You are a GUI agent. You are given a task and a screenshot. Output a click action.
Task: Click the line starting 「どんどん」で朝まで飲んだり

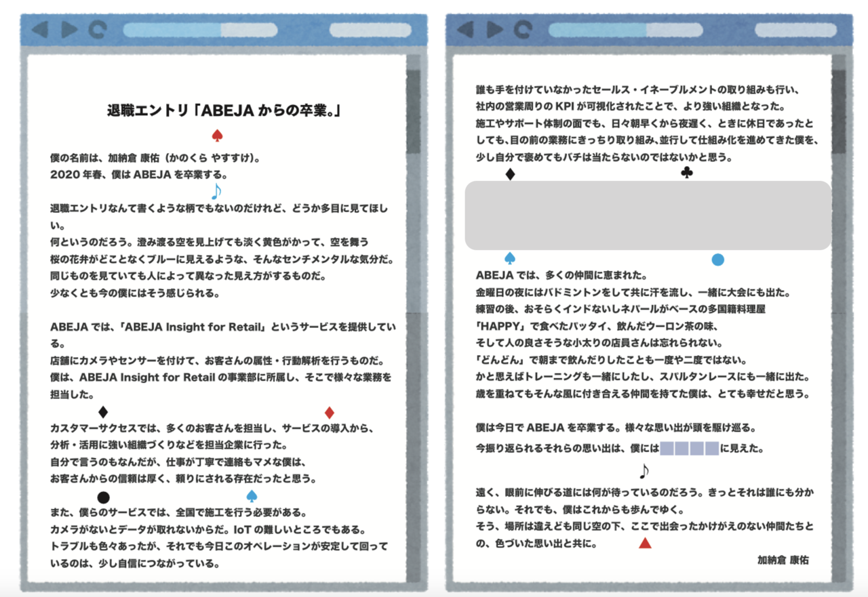click(x=611, y=360)
